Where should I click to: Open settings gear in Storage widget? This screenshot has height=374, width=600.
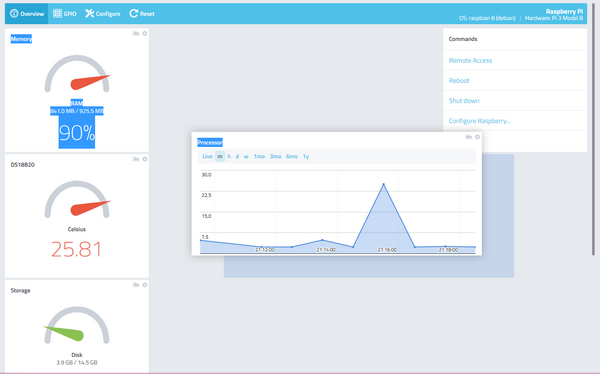pos(145,284)
